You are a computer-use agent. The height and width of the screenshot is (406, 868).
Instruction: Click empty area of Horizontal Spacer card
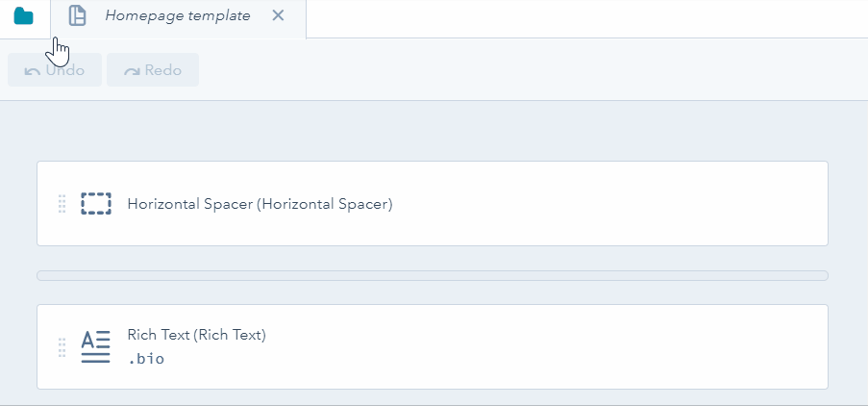click(615, 204)
